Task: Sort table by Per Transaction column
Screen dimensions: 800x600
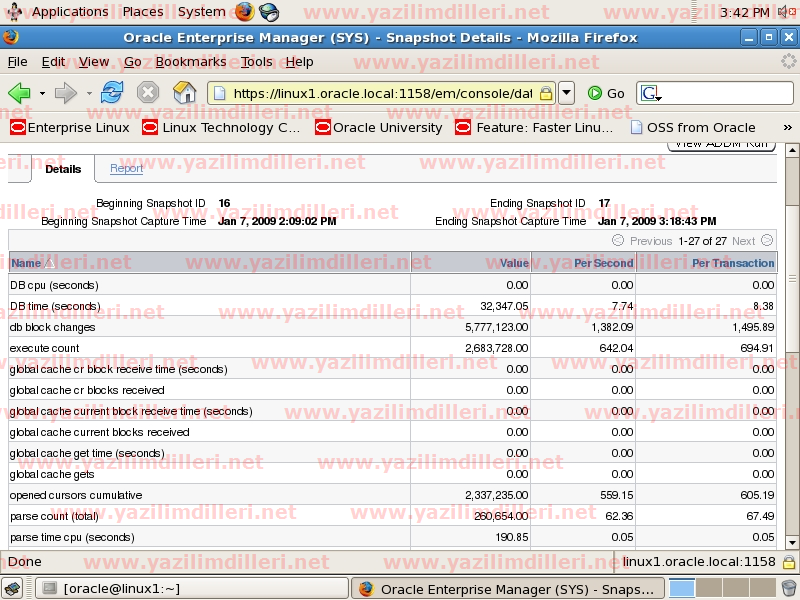Action: click(733, 263)
